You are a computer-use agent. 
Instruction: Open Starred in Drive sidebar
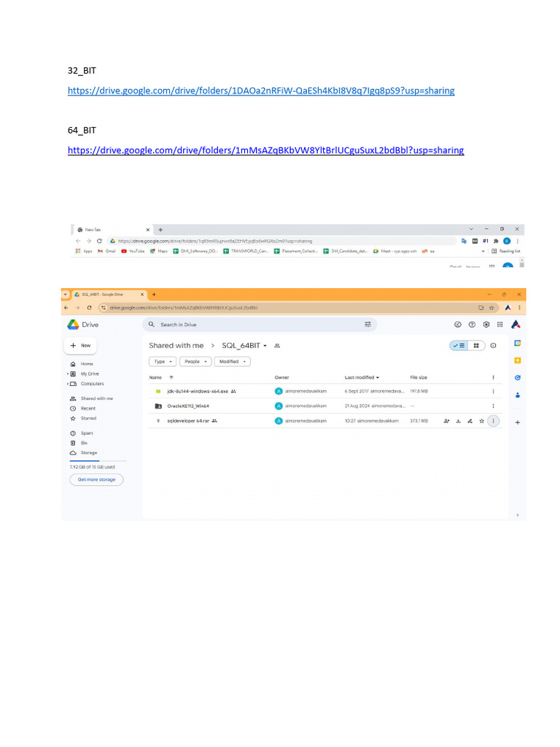coord(88,418)
